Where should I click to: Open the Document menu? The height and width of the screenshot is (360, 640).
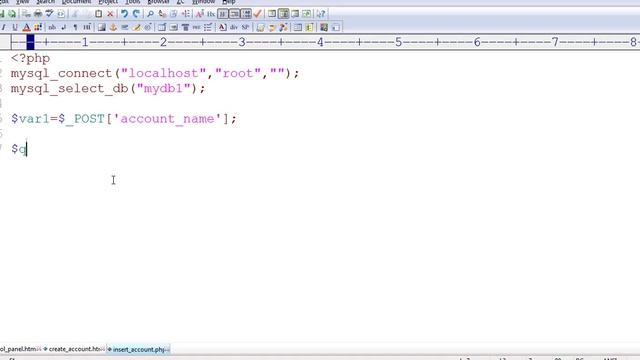(x=76, y=2)
